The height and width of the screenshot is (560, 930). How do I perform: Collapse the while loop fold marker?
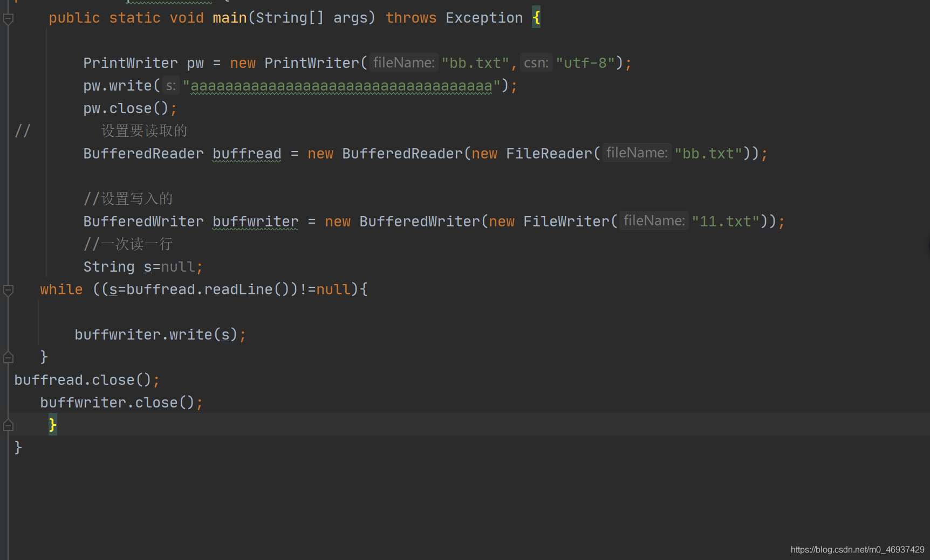click(8, 291)
